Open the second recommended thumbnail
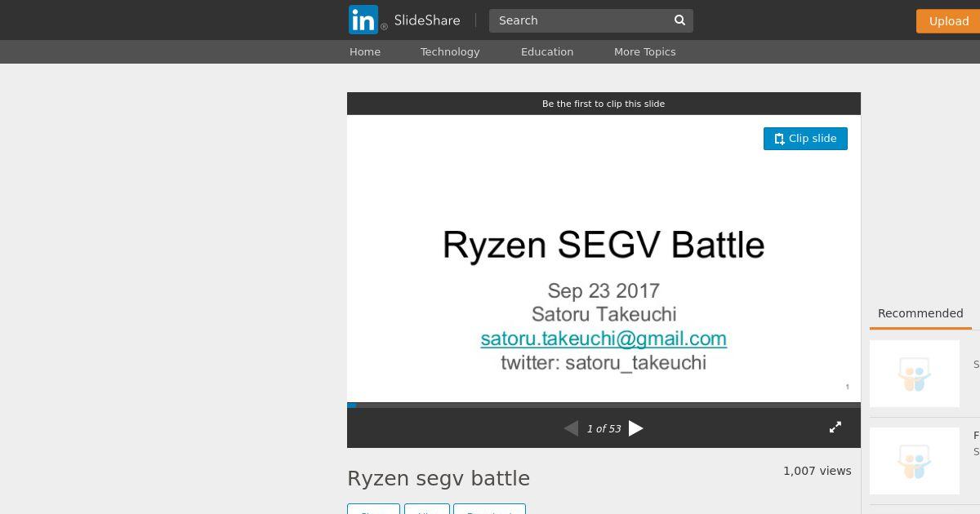This screenshot has height=514, width=980. pyautogui.click(x=915, y=461)
